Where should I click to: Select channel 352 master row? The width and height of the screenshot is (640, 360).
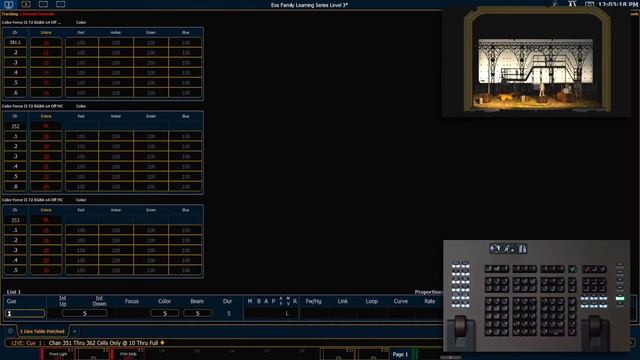tap(103, 126)
